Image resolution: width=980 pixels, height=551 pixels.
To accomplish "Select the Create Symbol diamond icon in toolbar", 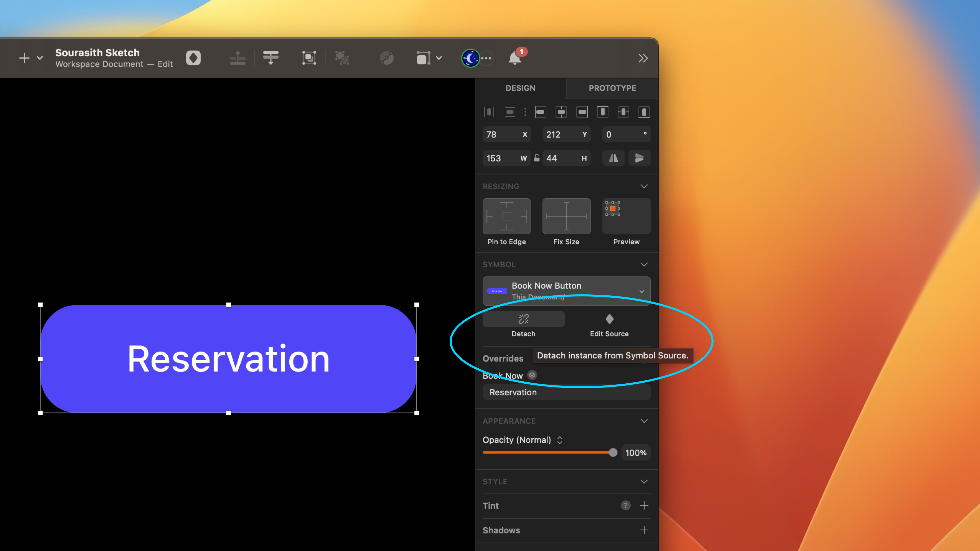I will click(x=193, y=58).
